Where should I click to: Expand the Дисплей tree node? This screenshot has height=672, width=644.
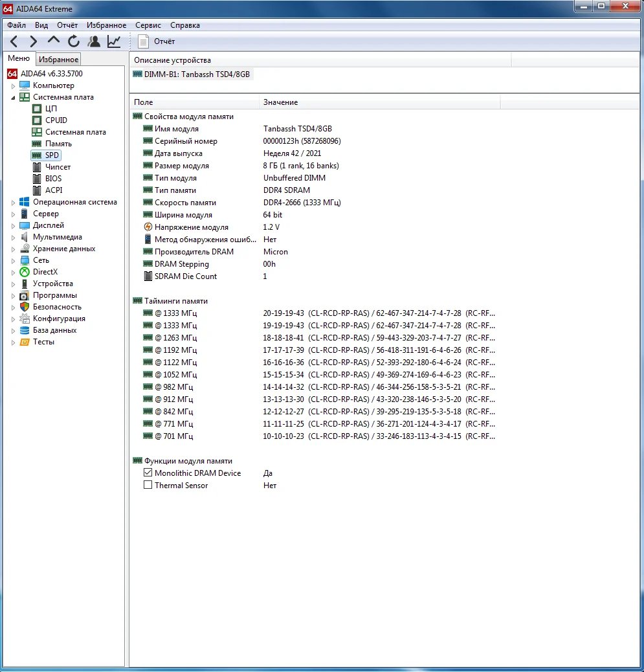14,226
